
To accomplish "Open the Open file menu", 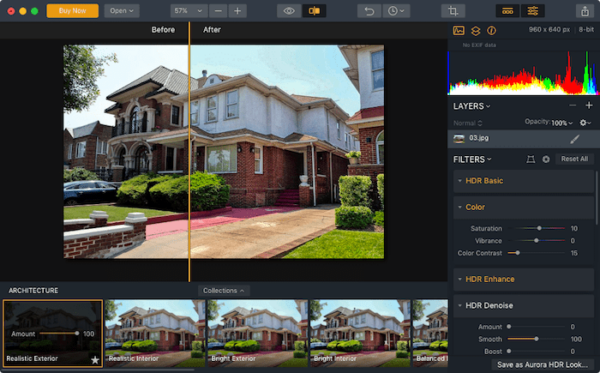I will tap(122, 11).
